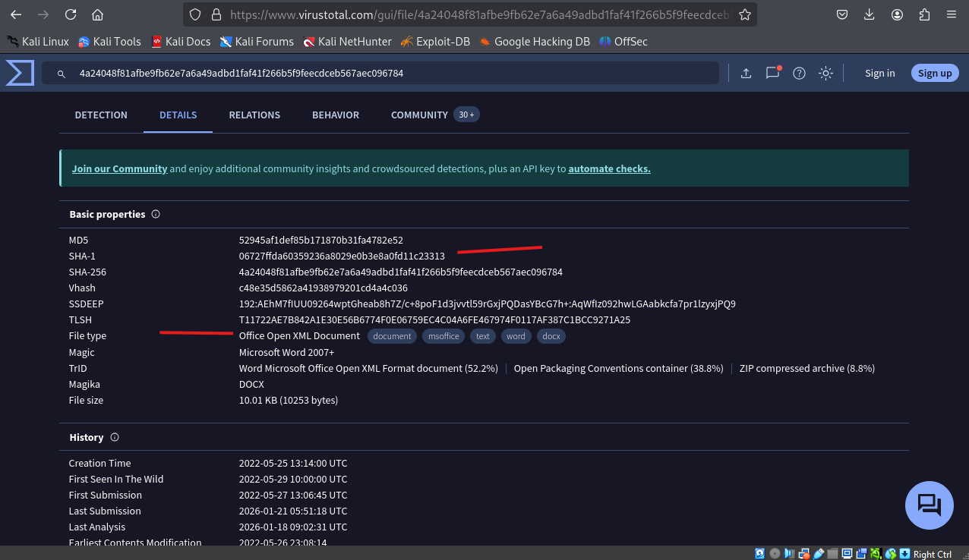Focus the VirusTotal hash search field
Viewport: 969px width, 560px height.
pyautogui.click(x=380, y=74)
